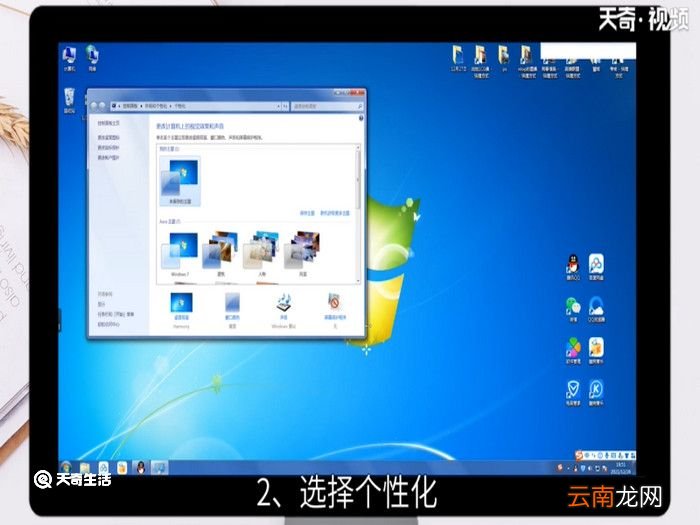Apply the Landscapes Aero theme

click(x=303, y=254)
